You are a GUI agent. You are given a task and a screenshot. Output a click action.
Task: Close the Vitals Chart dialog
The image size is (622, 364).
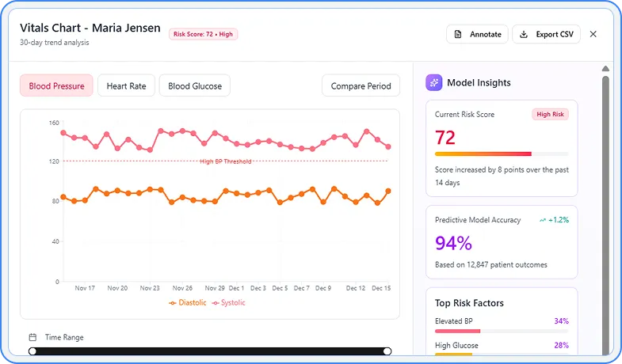(593, 34)
